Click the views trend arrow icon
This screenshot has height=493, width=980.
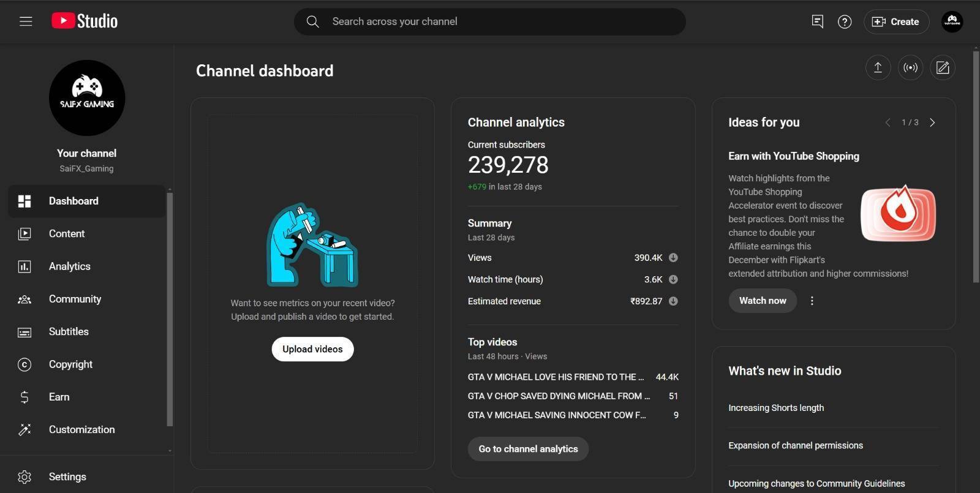click(673, 258)
